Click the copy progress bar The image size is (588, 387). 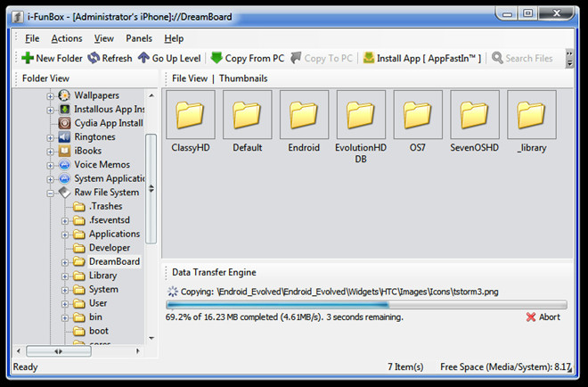coord(366,304)
